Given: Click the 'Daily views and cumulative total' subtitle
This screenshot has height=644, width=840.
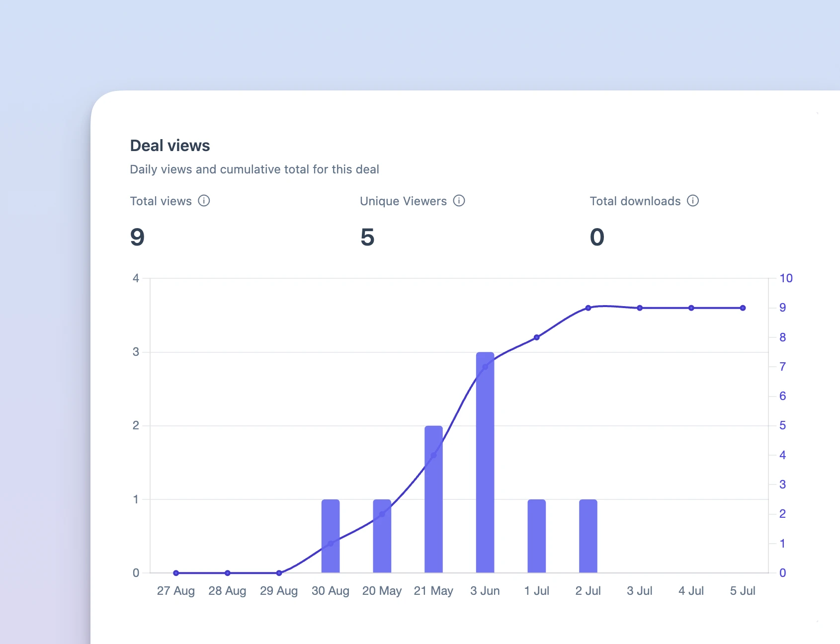Looking at the screenshot, I should coord(254,169).
